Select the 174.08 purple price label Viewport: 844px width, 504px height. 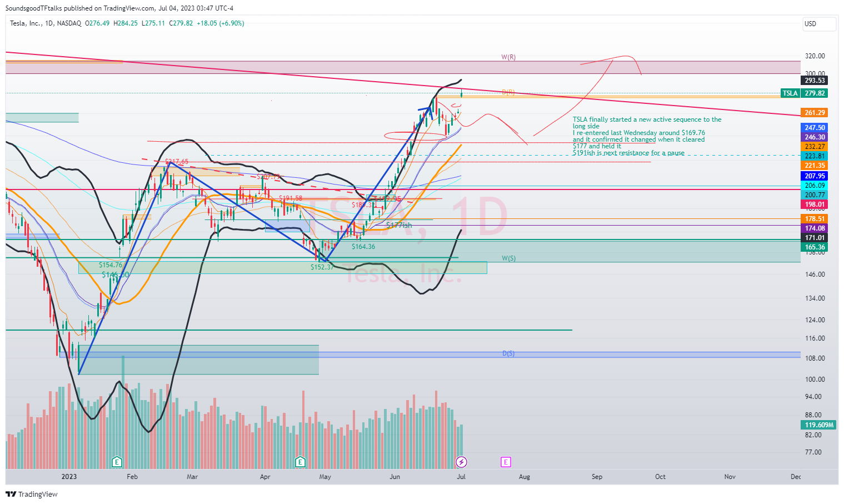pos(815,228)
